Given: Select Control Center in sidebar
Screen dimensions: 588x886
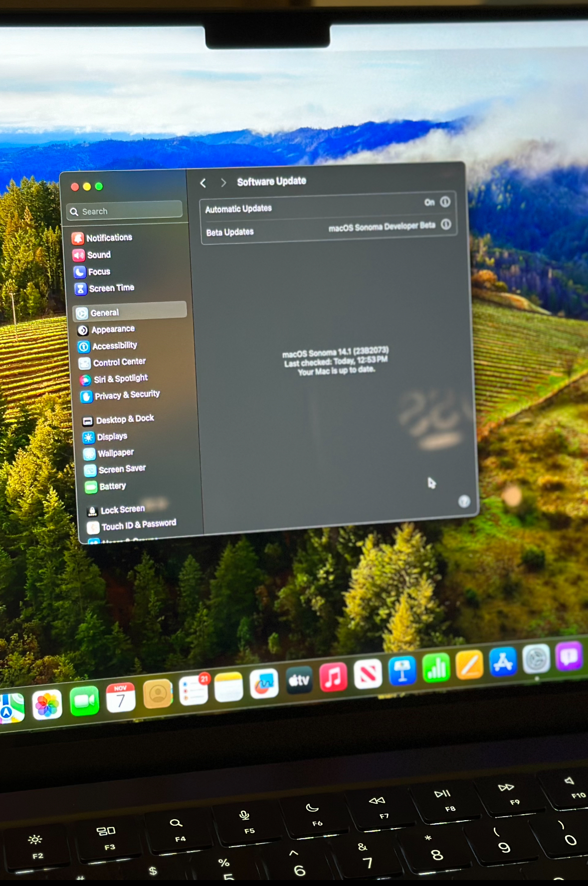Looking at the screenshot, I should coord(112,362).
